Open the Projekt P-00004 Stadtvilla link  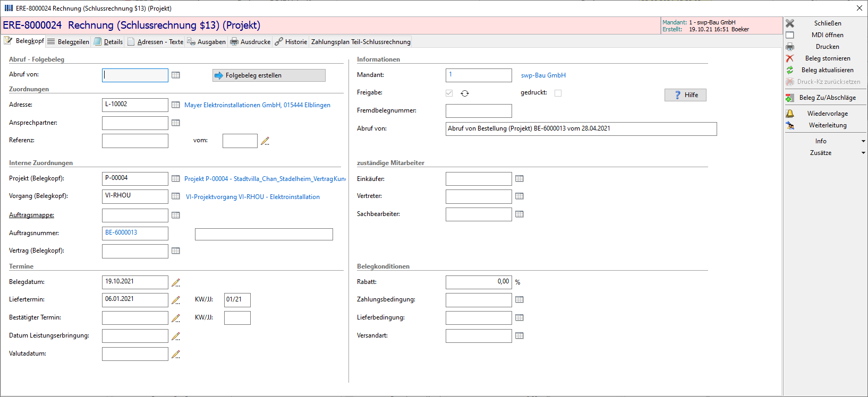(x=265, y=179)
